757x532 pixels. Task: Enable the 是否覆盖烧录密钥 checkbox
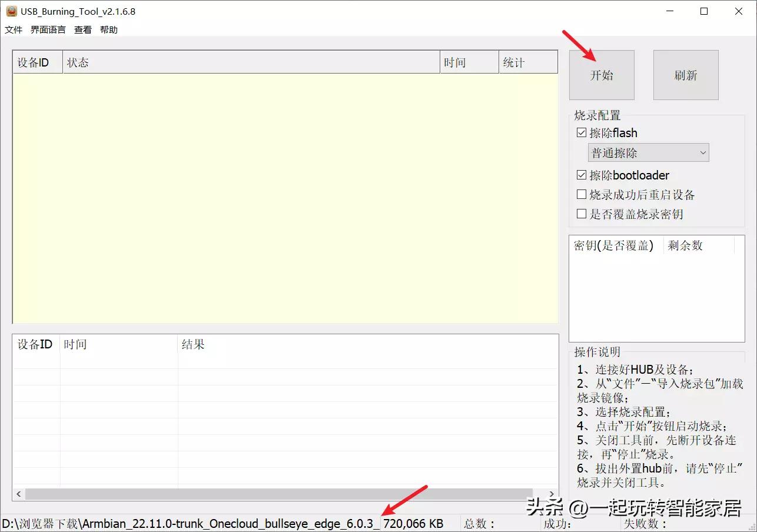tap(582, 214)
